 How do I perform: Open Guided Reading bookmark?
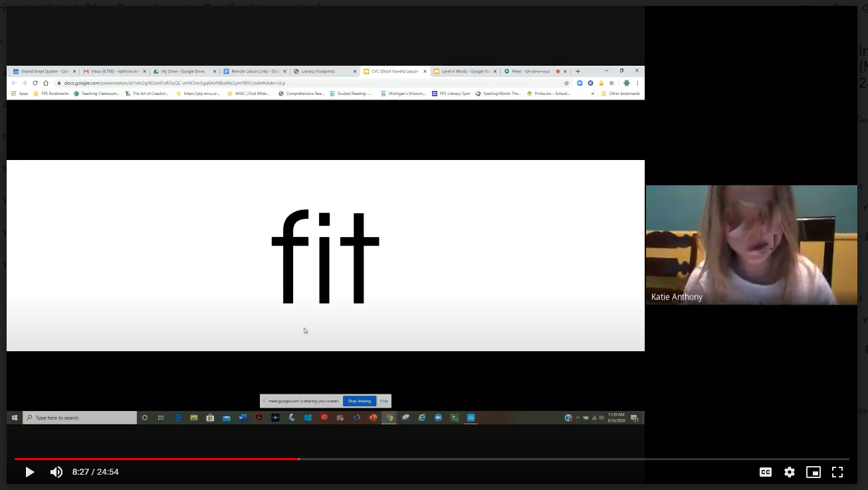point(351,94)
